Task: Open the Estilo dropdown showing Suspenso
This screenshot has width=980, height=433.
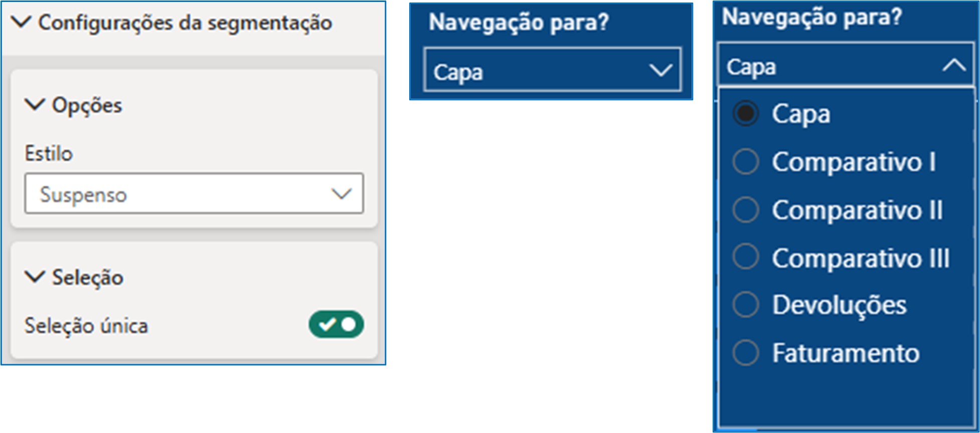Action: 194,194
